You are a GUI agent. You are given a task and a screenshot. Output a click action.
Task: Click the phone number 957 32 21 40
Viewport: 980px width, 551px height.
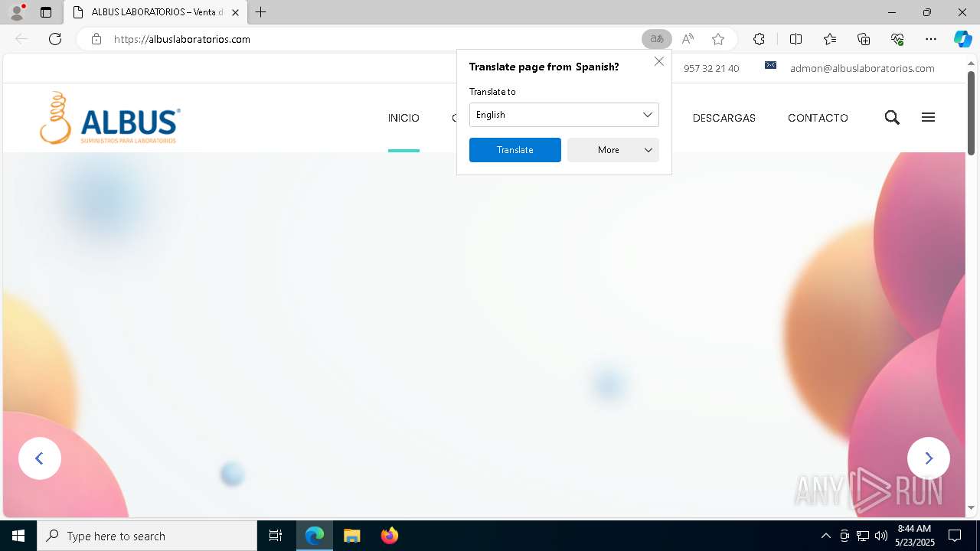coord(711,68)
